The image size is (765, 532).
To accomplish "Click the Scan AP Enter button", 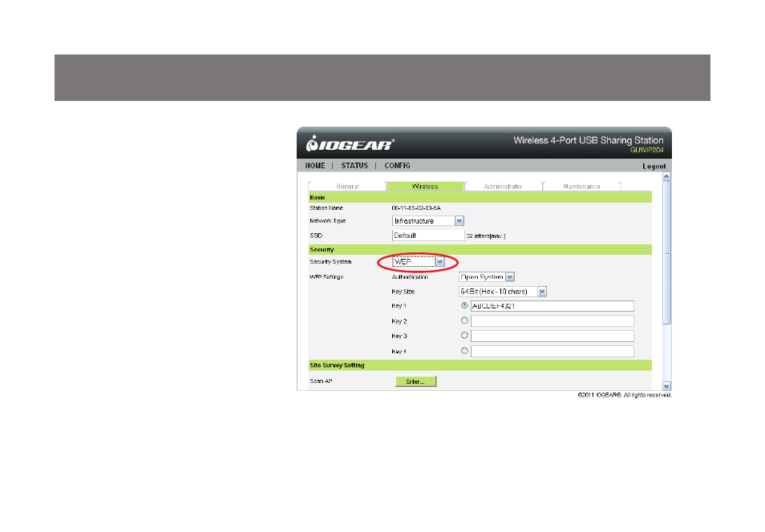I will (x=415, y=381).
